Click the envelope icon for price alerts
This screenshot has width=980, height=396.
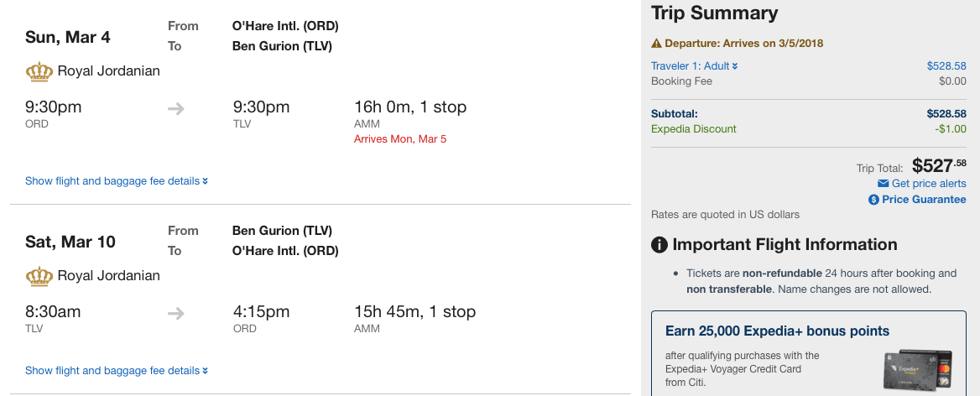pos(883,184)
